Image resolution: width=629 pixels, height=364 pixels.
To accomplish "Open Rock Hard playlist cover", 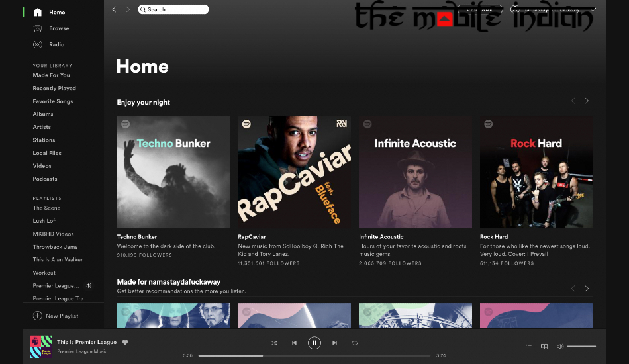I will coord(536,172).
